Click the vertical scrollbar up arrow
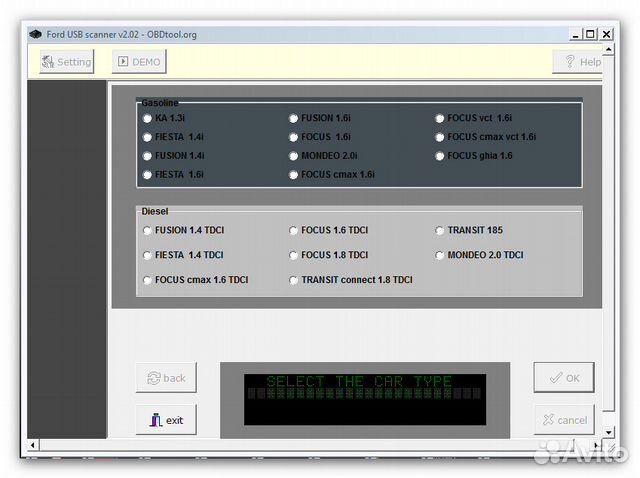The width and height of the screenshot is (640, 478). coord(608,49)
